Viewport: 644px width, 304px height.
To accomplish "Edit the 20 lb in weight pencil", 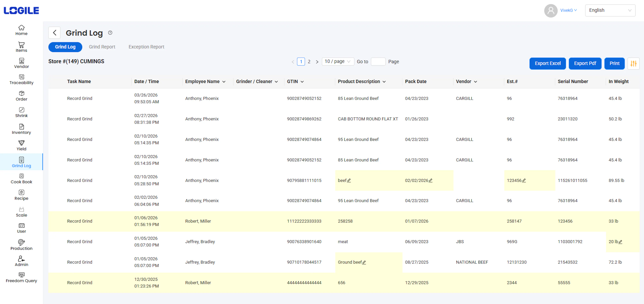I will pos(620,242).
